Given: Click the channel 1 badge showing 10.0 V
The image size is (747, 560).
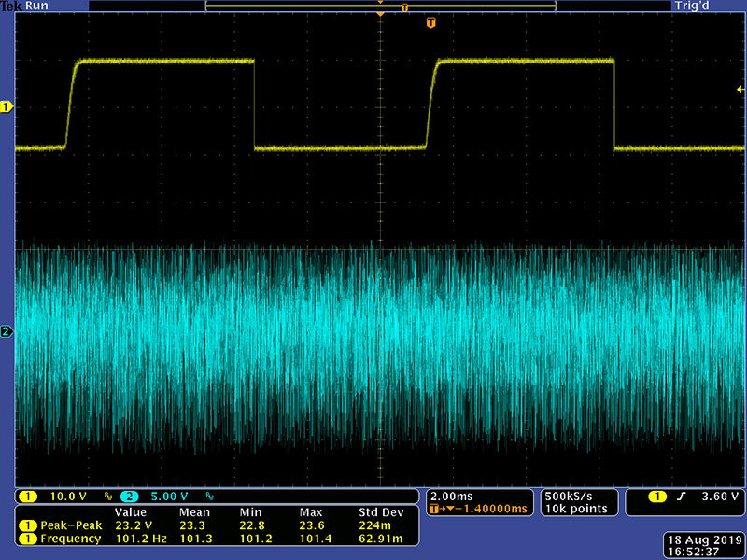Looking at the screenshot, I should point(28,496).
